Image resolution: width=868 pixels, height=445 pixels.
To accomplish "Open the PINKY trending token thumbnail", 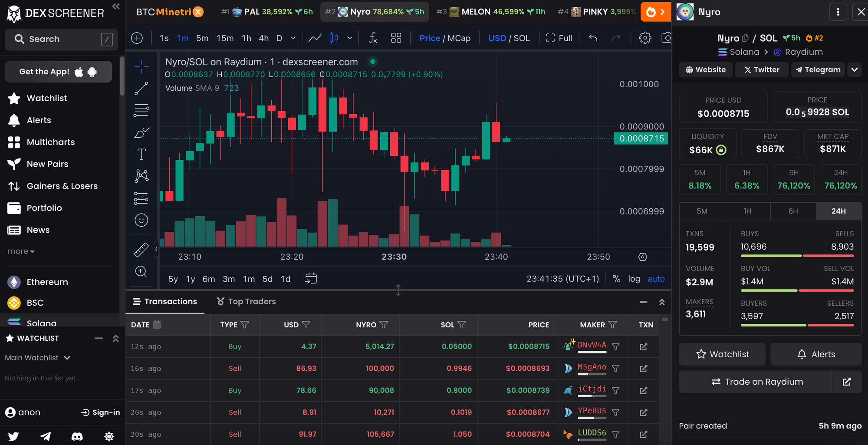I will (x=576, y=12).
